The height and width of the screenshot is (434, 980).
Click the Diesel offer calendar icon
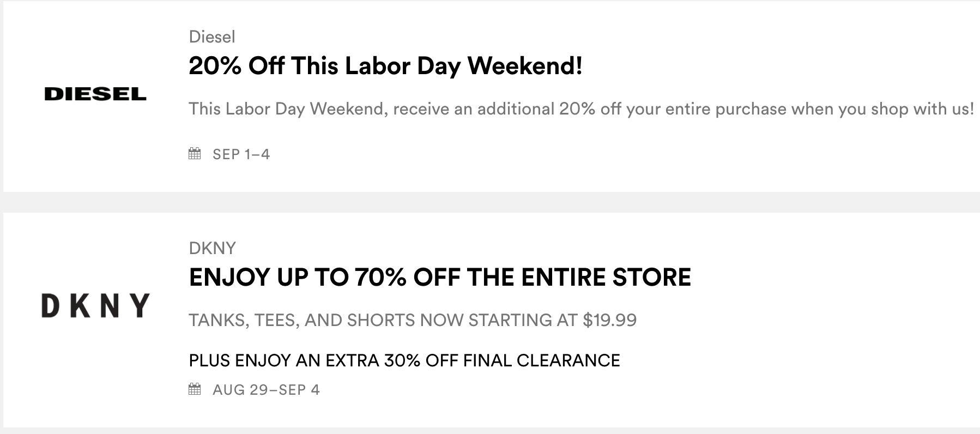click(x=195, y=154)
